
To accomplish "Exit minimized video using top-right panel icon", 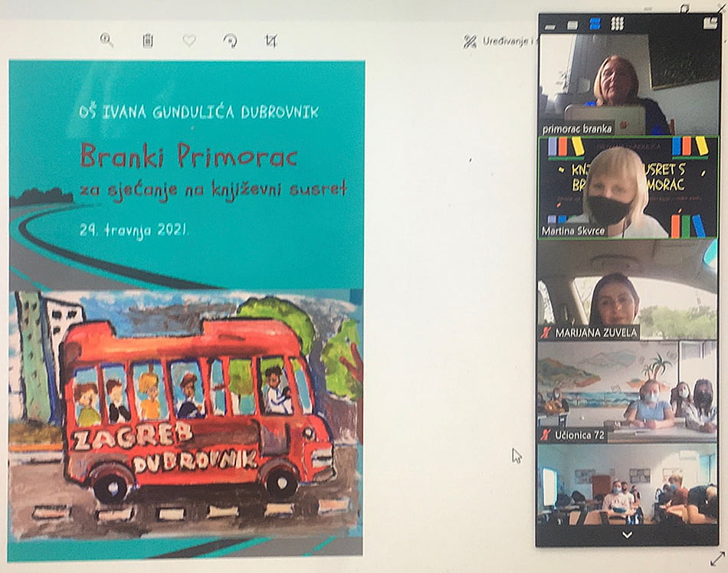I will (710, 24).
